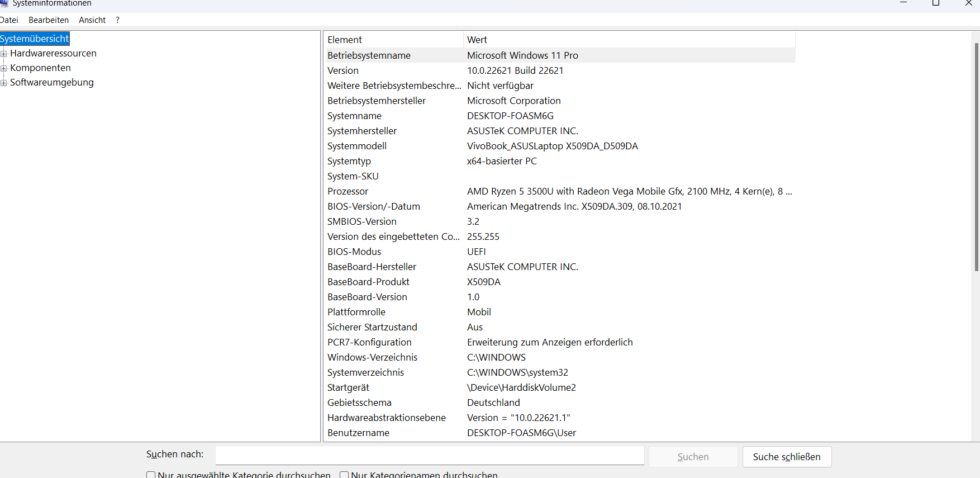
Task: Click the BIOS-Version/-Datum entry
Action: tap(374, 206)
